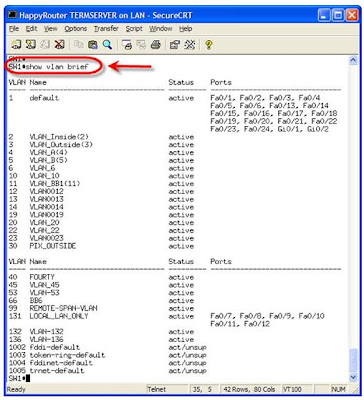Click the greyed-out Reconnect toolbar icon

45,44
